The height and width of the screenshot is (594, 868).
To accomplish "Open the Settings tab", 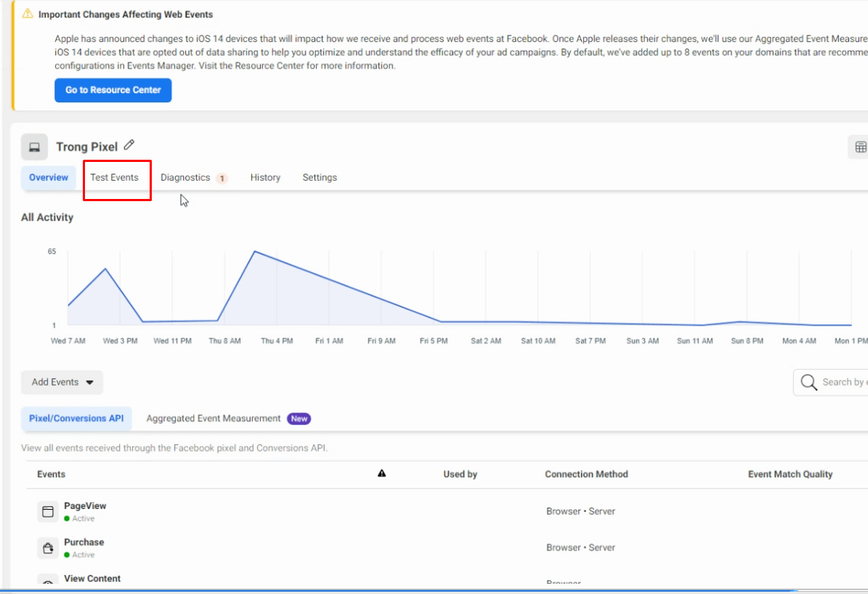I will 320,178.
